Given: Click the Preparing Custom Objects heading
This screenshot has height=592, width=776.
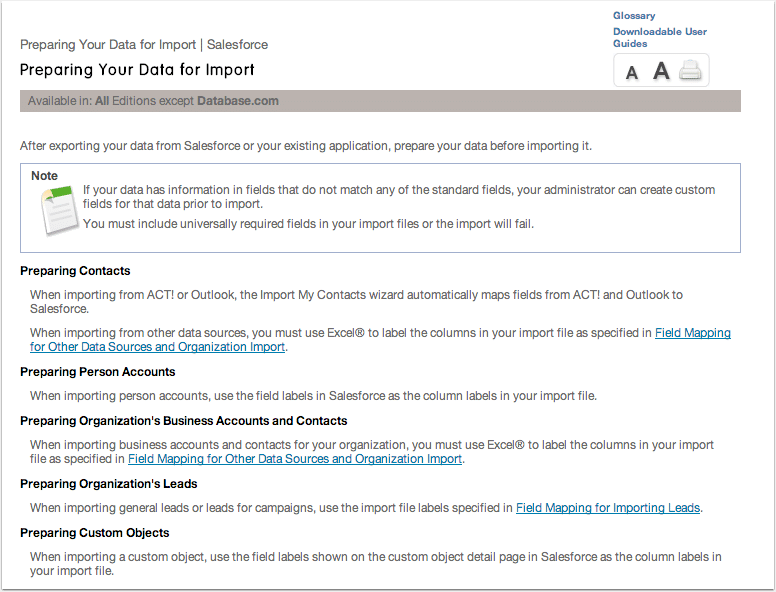Looking at the screenshot, I should pyautogui.click(x=94, y=533).
